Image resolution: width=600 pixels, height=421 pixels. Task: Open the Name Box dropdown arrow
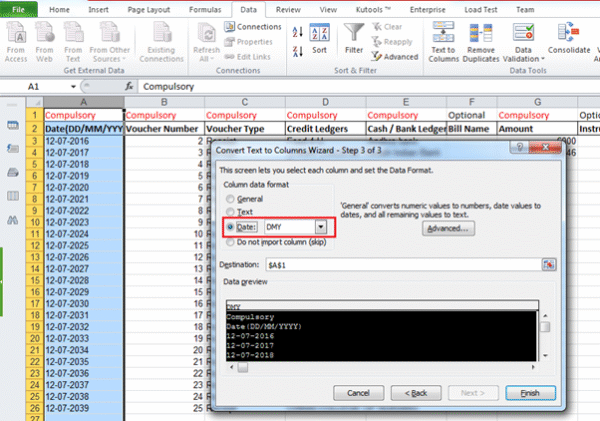pos(73,87)
